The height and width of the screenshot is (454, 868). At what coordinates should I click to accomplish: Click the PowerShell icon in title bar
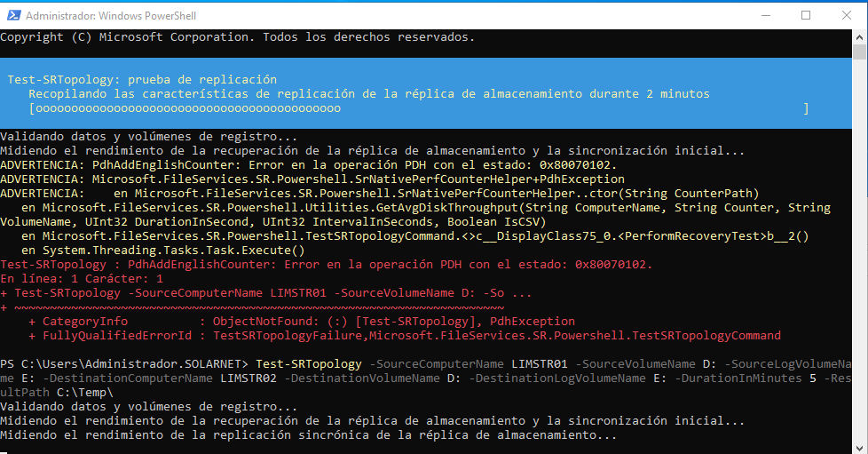pyautogui.click(x=13, y=15)
